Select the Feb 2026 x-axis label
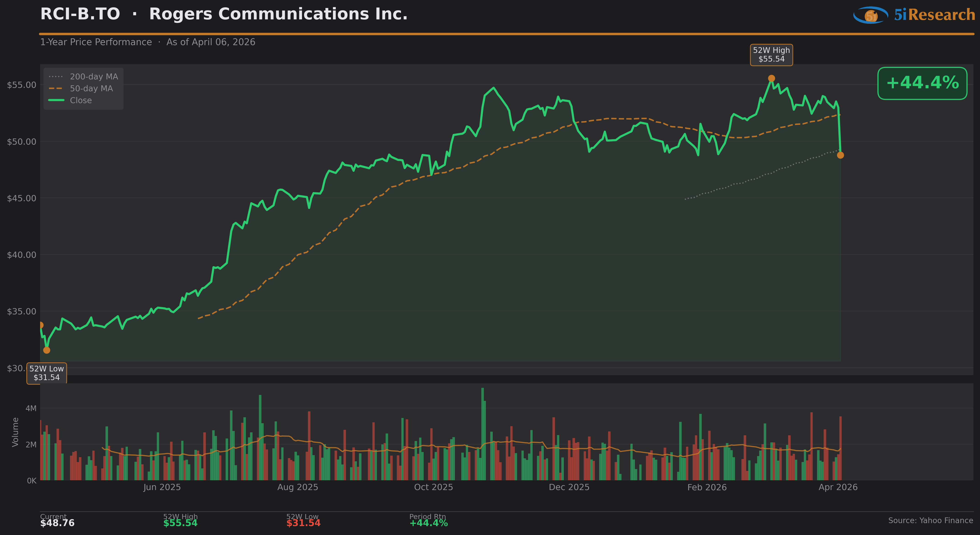Screen dimensions: 980x535 (707, 487)
